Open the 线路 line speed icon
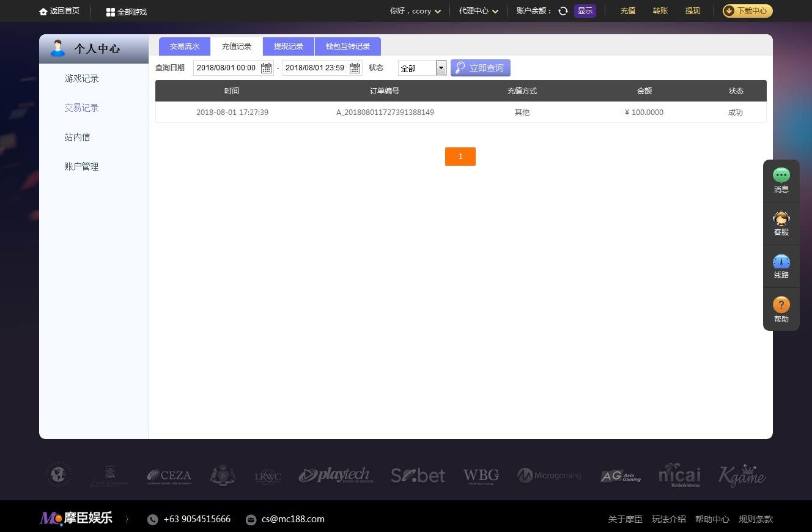This screenshot has height=532, width=812. coord(781,262)
